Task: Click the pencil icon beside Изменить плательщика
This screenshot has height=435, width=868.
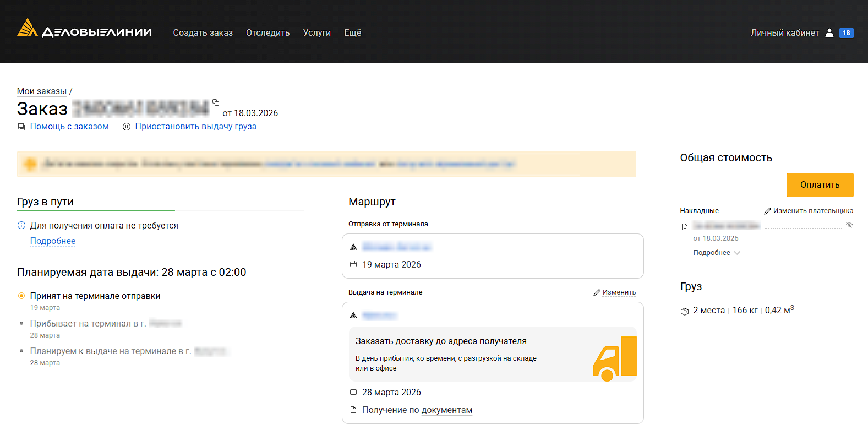Action: click(x=767, y=211)
